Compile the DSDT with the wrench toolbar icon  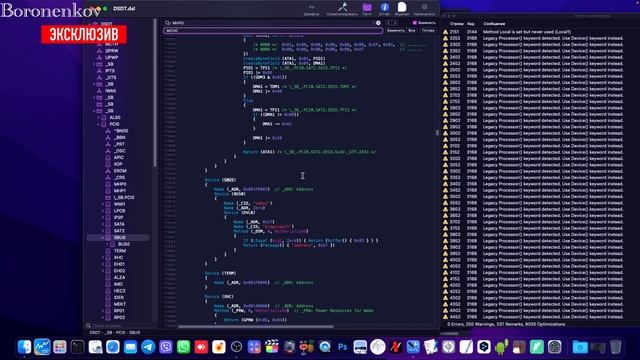342,7
